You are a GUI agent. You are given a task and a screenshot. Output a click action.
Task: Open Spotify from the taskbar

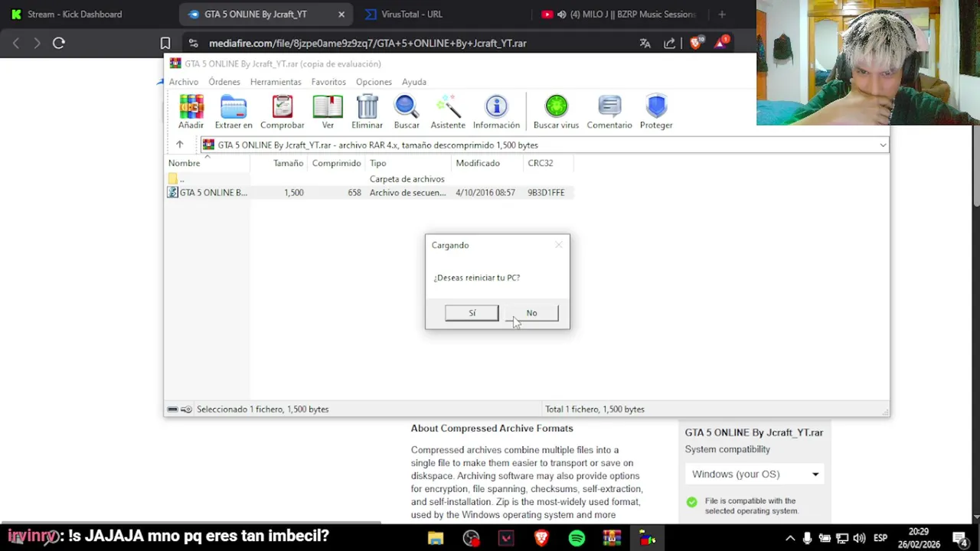click(x=577, y=538)
